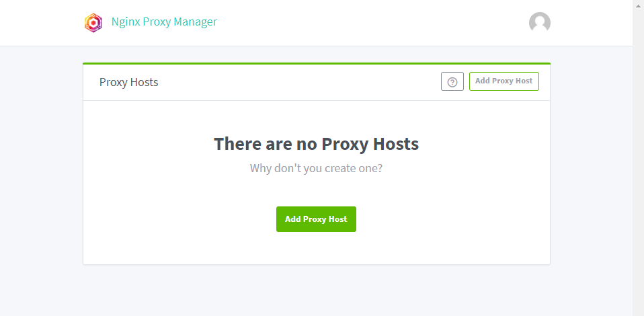The image size is (644, 316).
Task: Click the hexagon Nginx Proxy Manager logo
Action: point(93,23)
